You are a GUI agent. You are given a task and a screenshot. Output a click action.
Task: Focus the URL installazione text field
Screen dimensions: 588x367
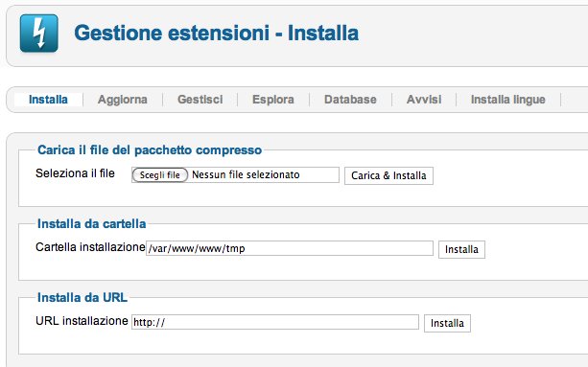pyautogui.click(x=275, y=322)
